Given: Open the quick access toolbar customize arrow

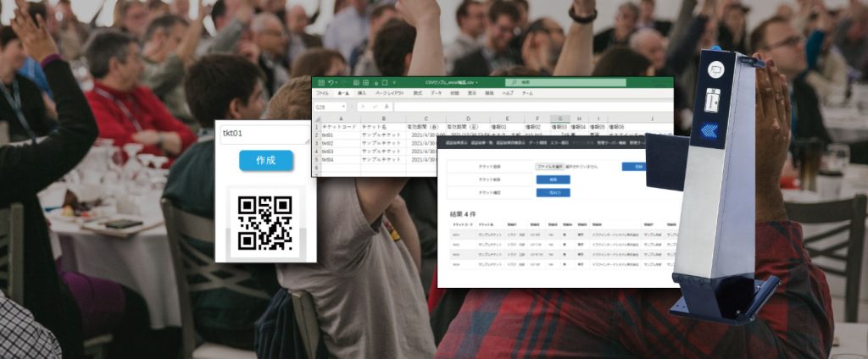Looking at the screenshot, I should pos(394,82).
